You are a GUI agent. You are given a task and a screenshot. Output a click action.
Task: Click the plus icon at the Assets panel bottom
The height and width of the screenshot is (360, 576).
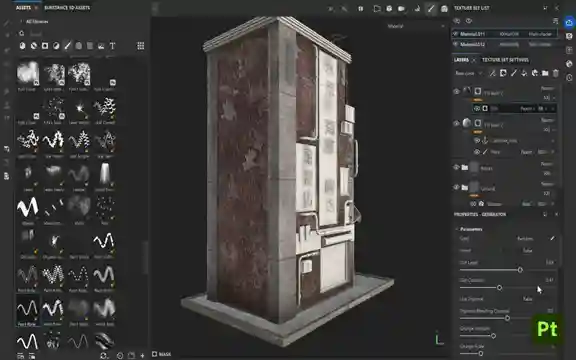pos(142,356)
